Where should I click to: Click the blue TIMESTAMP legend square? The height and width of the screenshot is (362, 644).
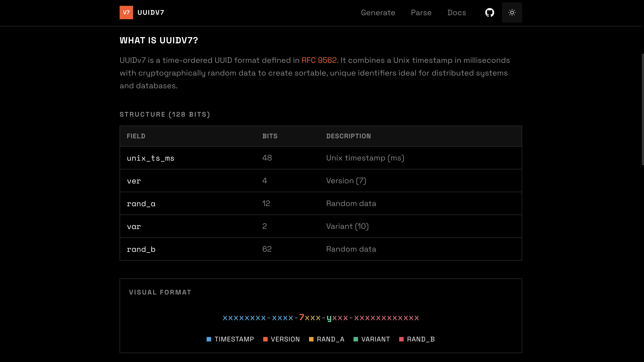pos(209,339)
